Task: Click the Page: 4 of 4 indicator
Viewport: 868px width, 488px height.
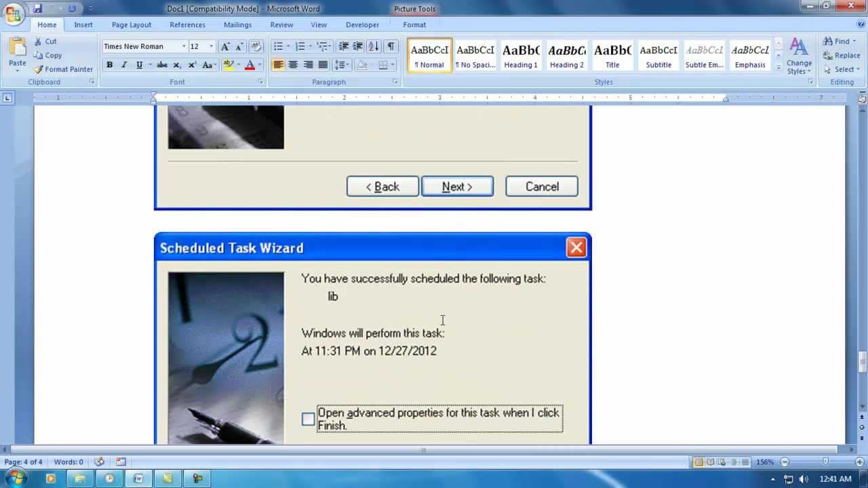Action: pos(23,462)
